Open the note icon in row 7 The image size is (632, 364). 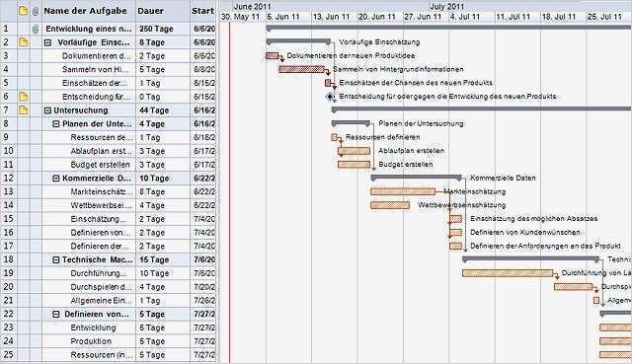[x=24, y=109]
